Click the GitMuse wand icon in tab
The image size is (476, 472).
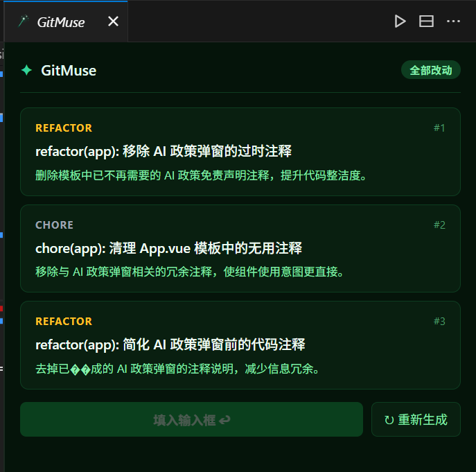click(x=24, y=21)
